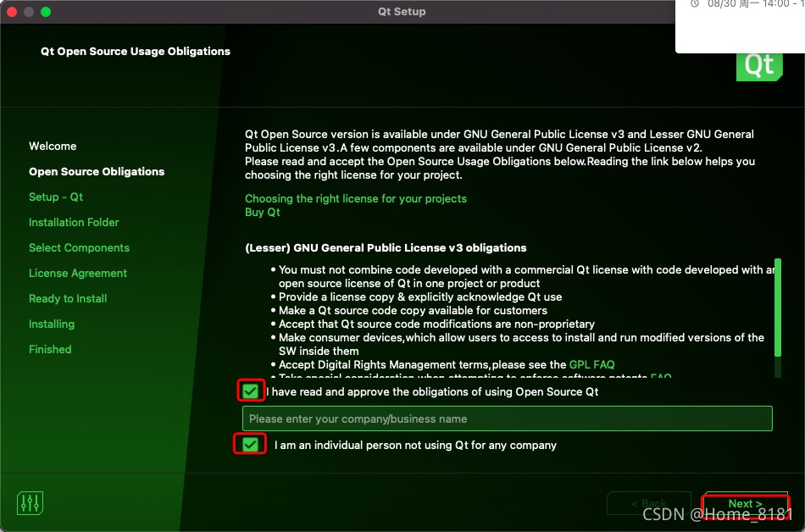Click the obligations list scrollbar

(778, 308)
